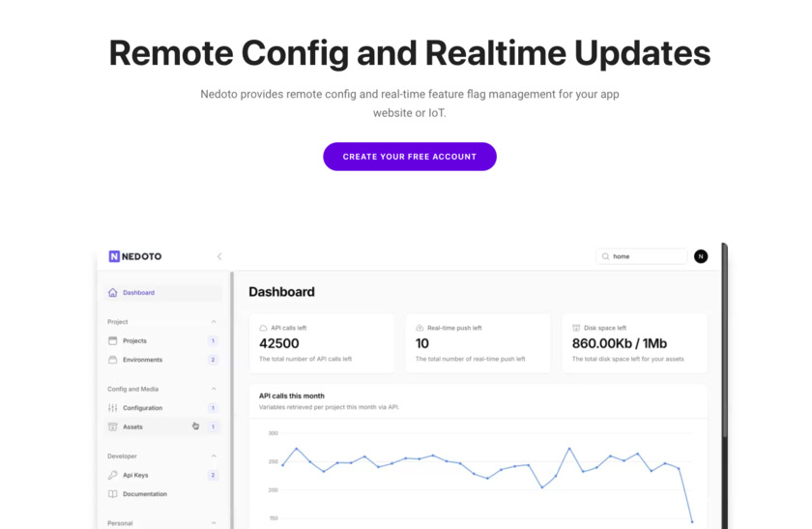Click the search magnifier icon
Viewport: 812px width, 529px height.
(605, 256)
